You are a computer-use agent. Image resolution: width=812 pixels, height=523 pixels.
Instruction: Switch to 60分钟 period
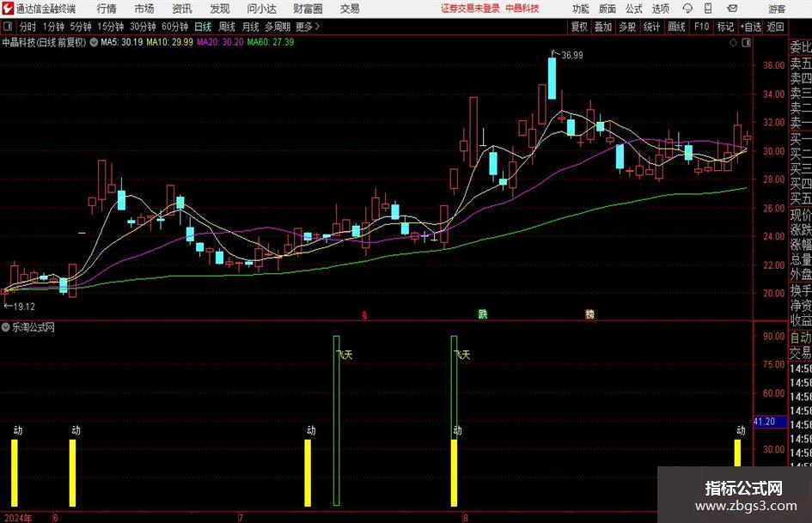point(175,27)
